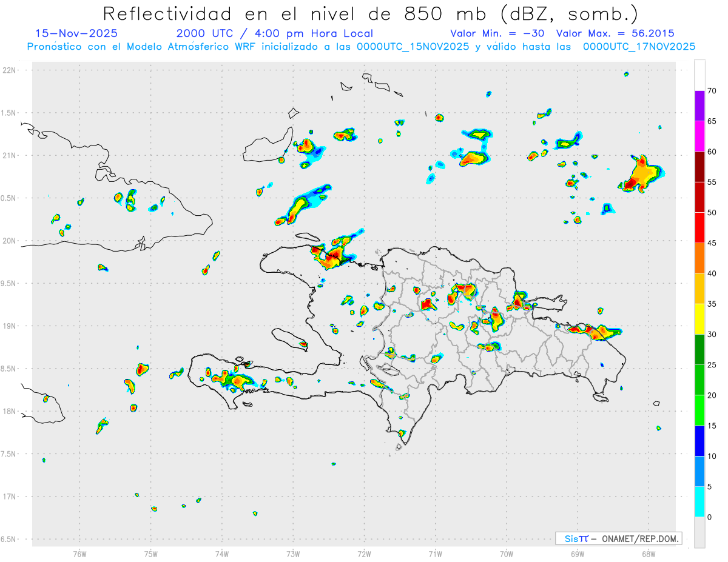Click the maroon 55–60 dBZ color bar segment
The width and height of the screenshot is (728, 562).
(699, 167)
